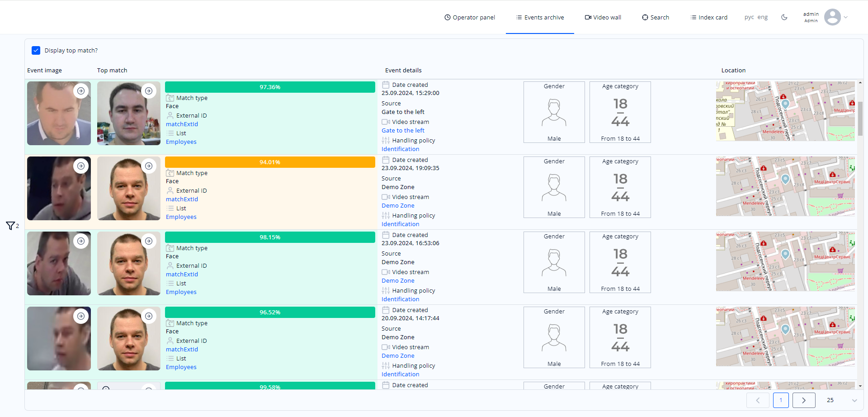Click Employees list link in first row
868x417 pixels.
[x=181, y=142]
